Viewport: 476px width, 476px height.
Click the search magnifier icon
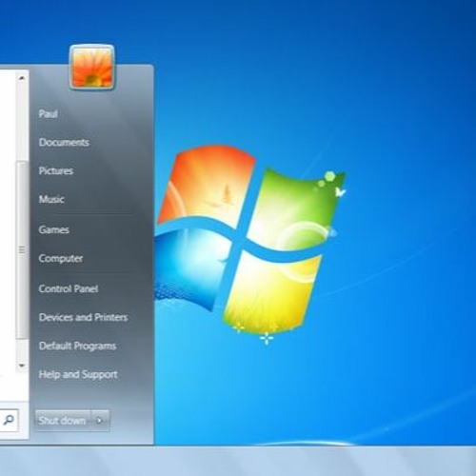point(9,420)
